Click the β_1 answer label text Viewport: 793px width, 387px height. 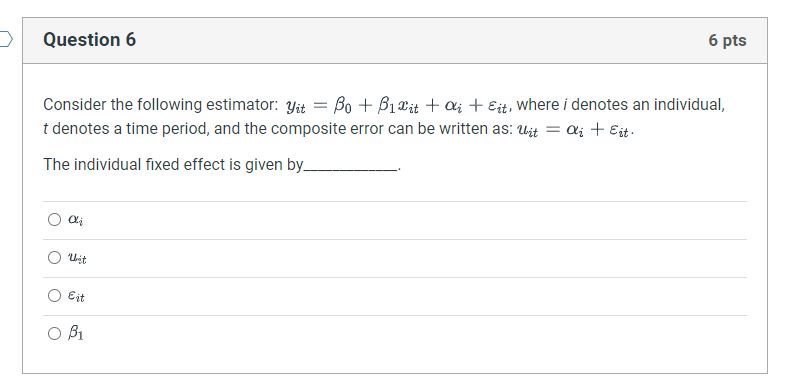[x=76, y=333]
